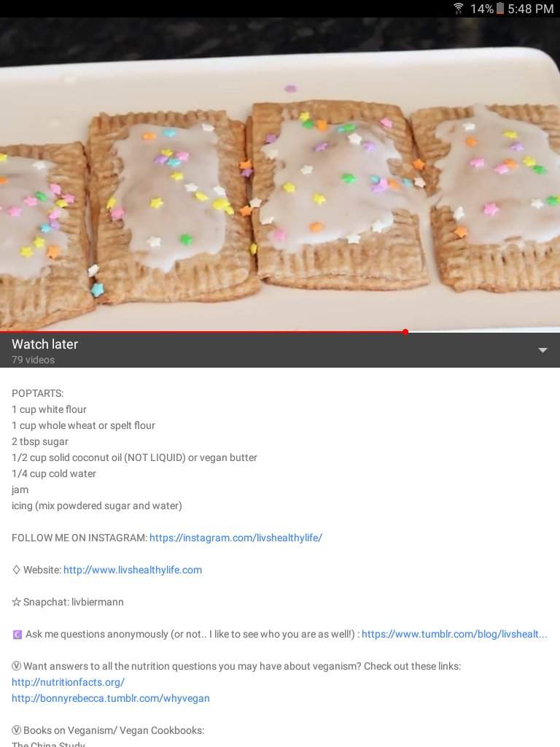
Task: Expand the Watch later playlist dropdown arrow
Action: 542,350
